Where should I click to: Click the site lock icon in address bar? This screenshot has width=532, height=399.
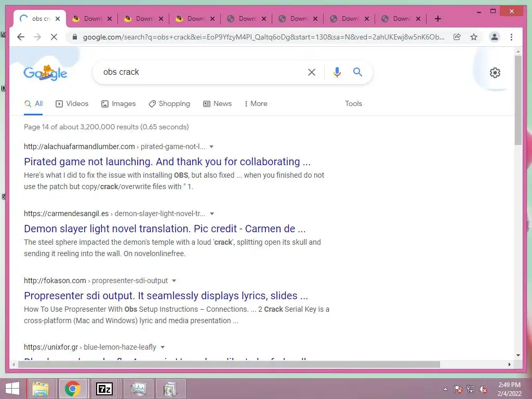(75, 37)
